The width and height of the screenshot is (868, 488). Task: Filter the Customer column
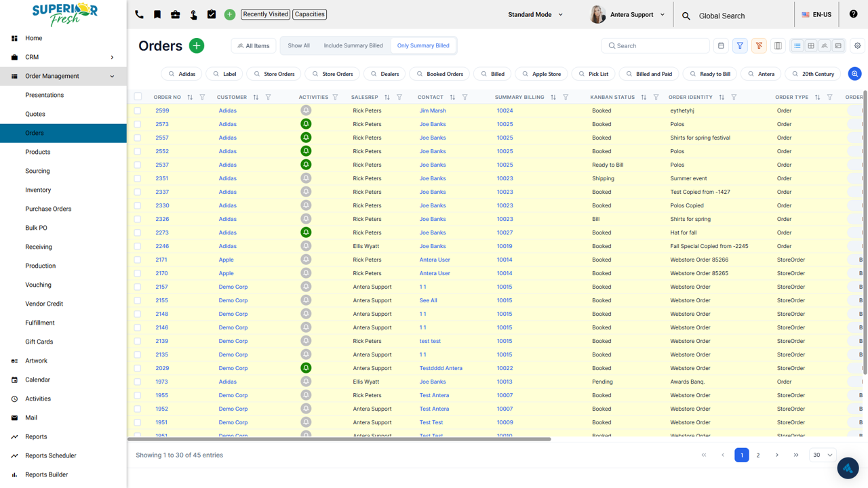(x=269, y=97)
